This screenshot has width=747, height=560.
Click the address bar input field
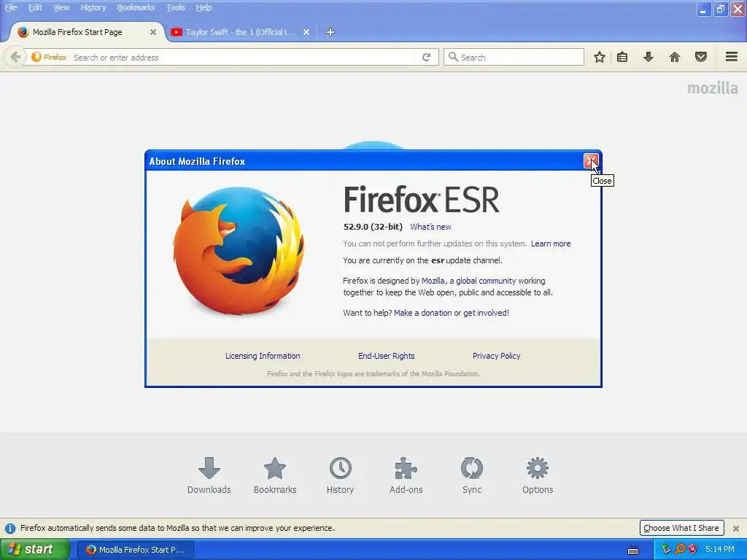(243, 57)
